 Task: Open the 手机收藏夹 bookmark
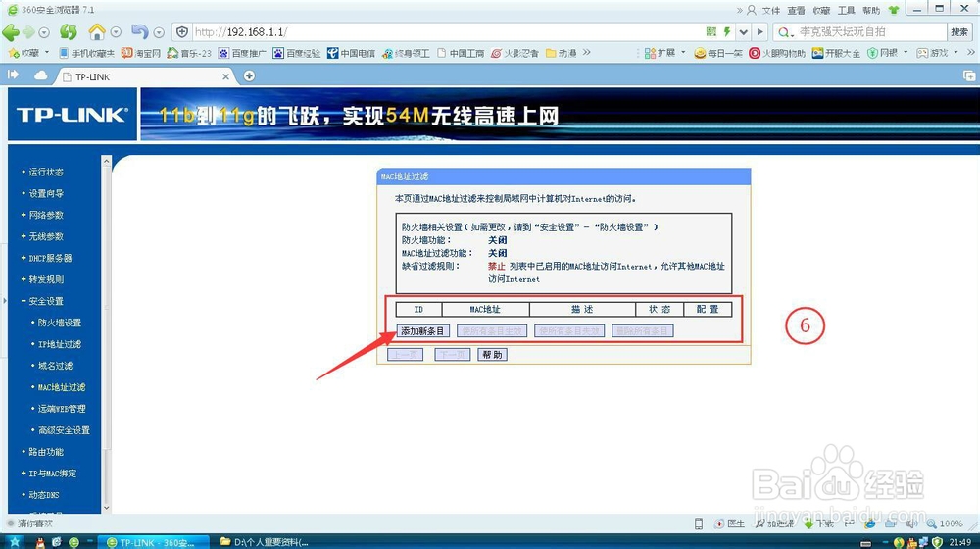[86, 53]
